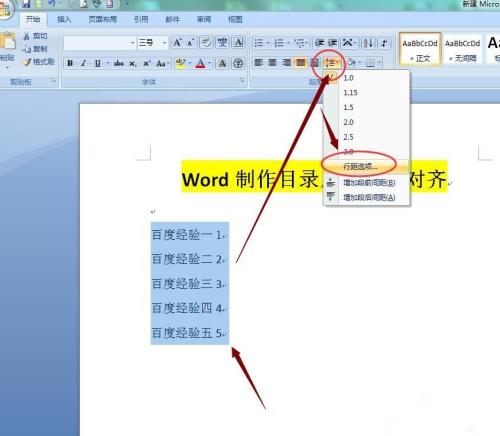Click the Multilevel List icon
This screenshot has width=500, height=436.
[x=300, y=43]
